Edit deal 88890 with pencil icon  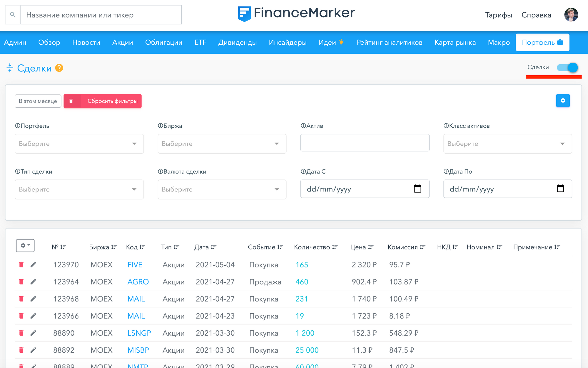[x=33, y=333]
